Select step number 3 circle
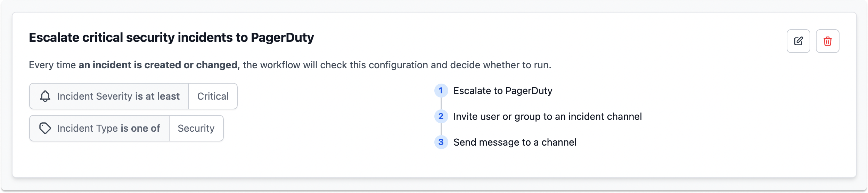Image resolution: width=868 pixels, height=193 pixels. 441,142
